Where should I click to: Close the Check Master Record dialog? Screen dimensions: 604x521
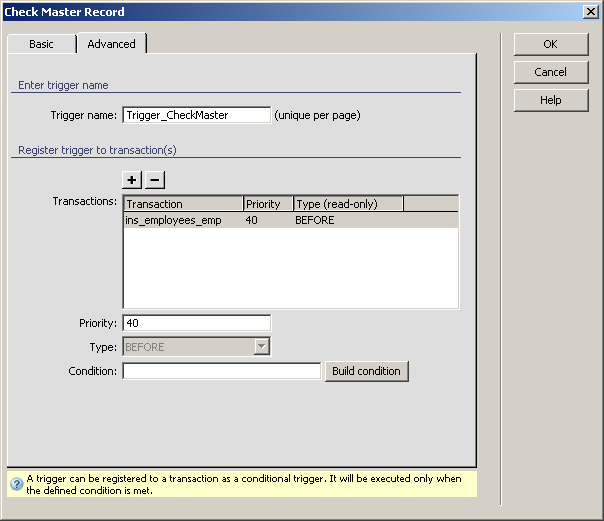[x=590, y=12]
